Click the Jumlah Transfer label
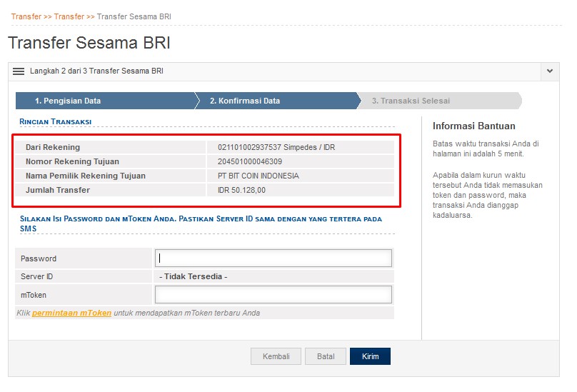This screenshot has width=577, height=392. pos(58,191)
